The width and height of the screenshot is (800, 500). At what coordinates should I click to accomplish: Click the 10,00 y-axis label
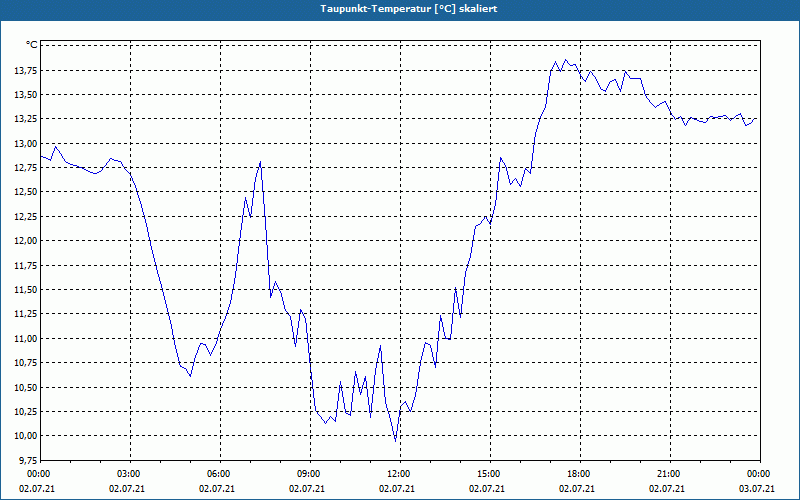pos(25,436)
